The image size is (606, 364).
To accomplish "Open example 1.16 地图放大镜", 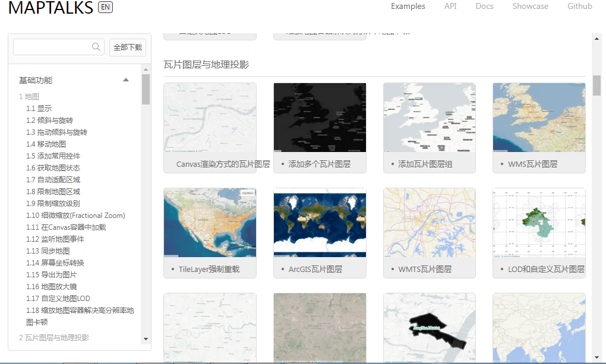I will (x=52, y=287).
